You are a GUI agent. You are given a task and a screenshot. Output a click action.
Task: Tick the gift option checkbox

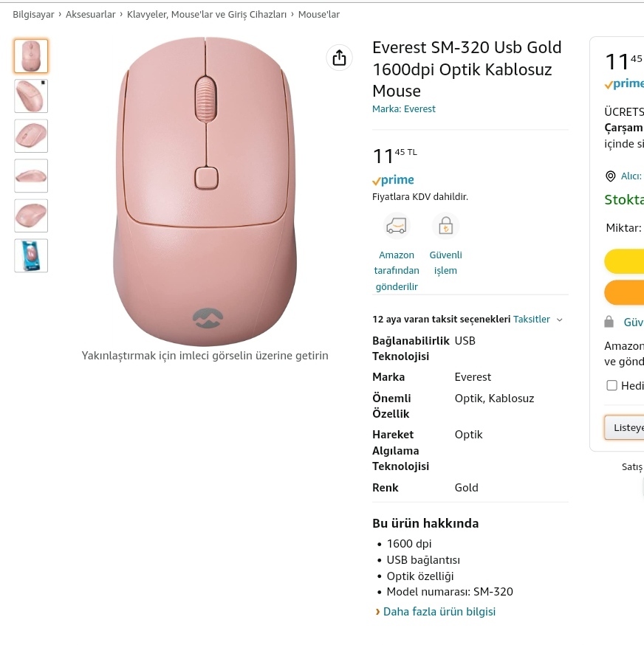point(612,385)
